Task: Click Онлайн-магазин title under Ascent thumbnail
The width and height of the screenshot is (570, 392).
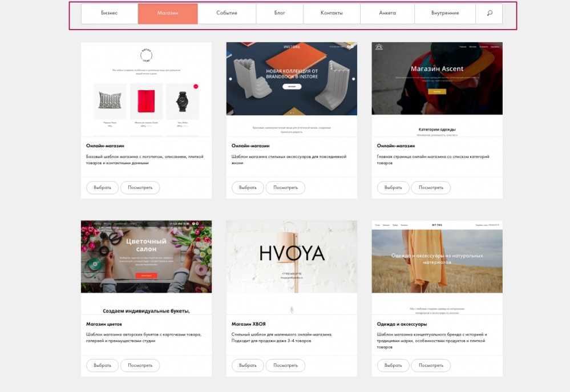Action: (x=396, y=146)
